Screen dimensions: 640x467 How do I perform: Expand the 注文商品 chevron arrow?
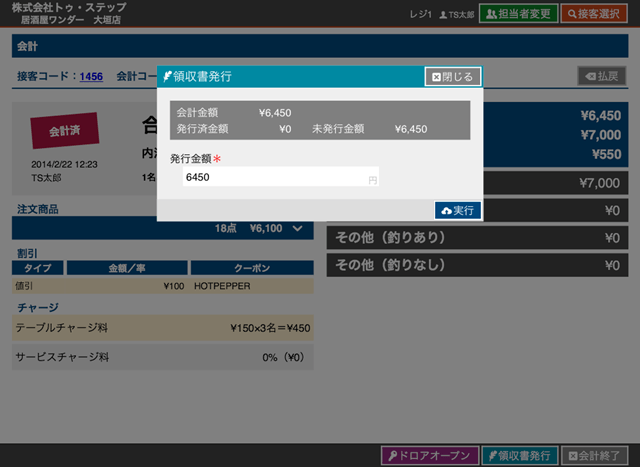(x=297, y=229)
